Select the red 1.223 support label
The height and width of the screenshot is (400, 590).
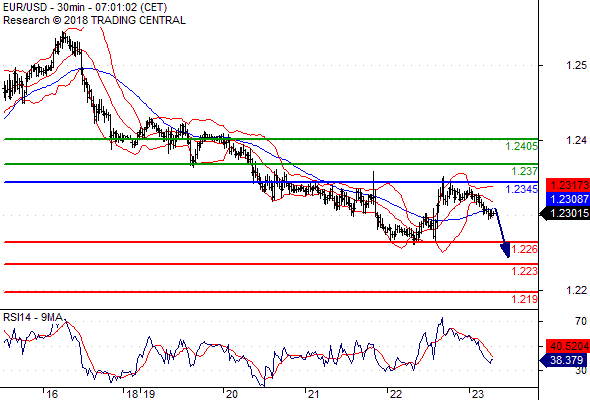pyautogui.click(x=525, y=271)
